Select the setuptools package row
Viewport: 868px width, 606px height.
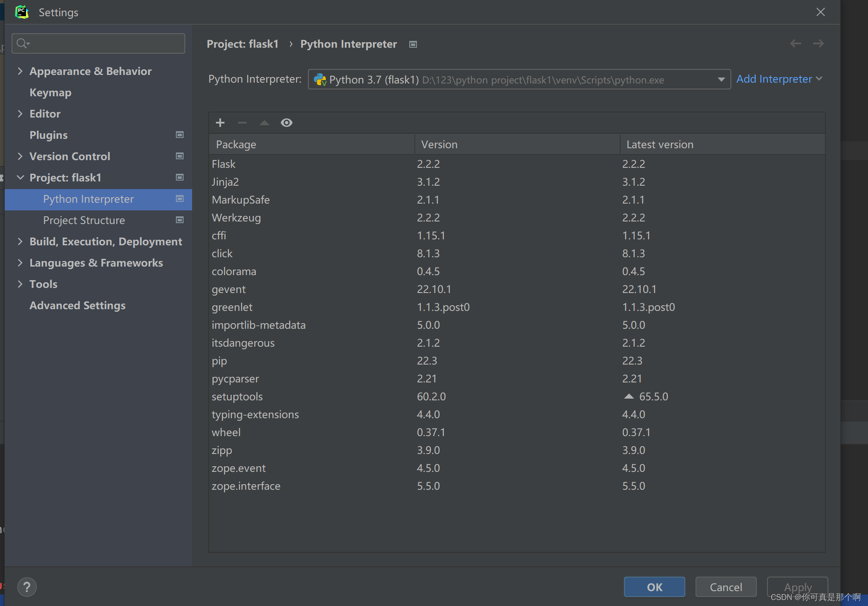click(517, 396)
